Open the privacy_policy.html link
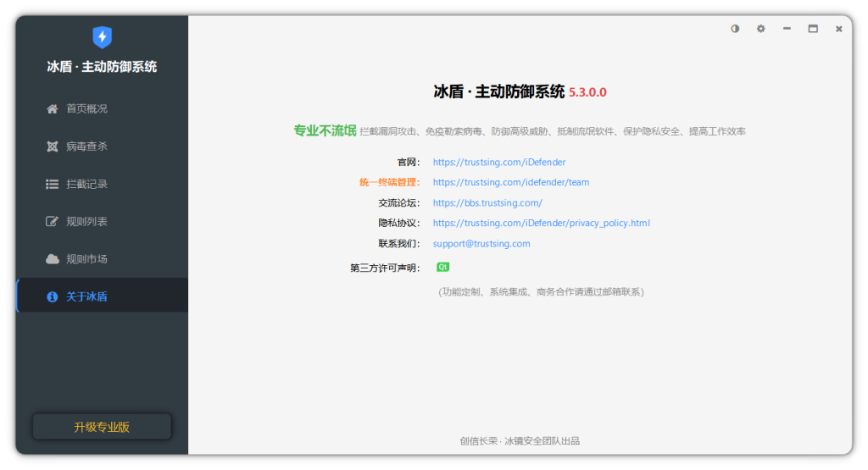868x470 pixels. coord(541,224)
